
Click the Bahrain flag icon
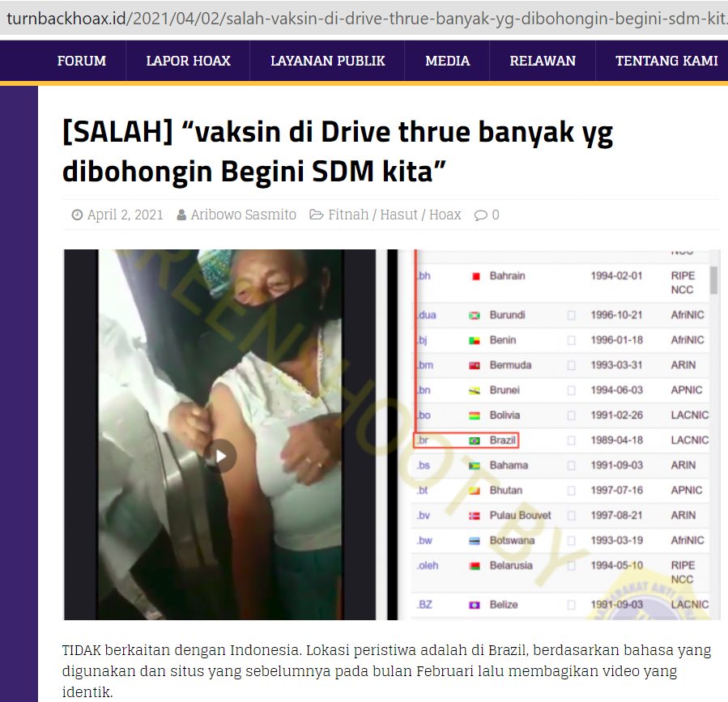(475, 276)
